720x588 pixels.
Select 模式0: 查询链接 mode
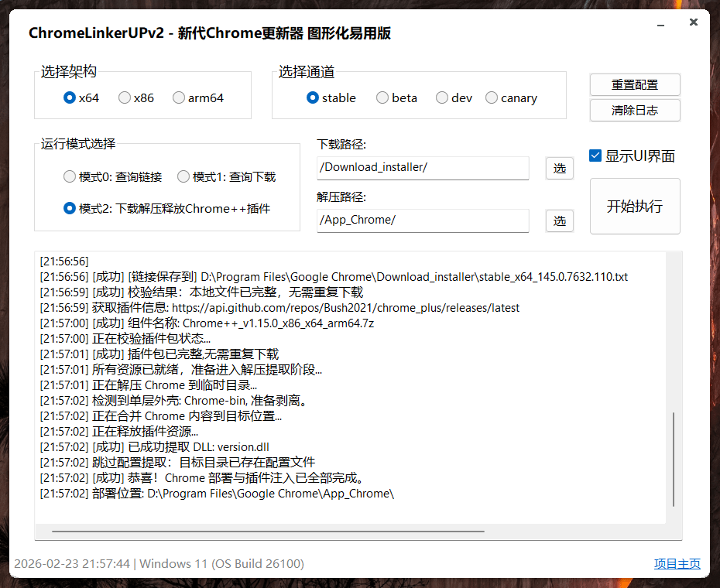(70, 177)
